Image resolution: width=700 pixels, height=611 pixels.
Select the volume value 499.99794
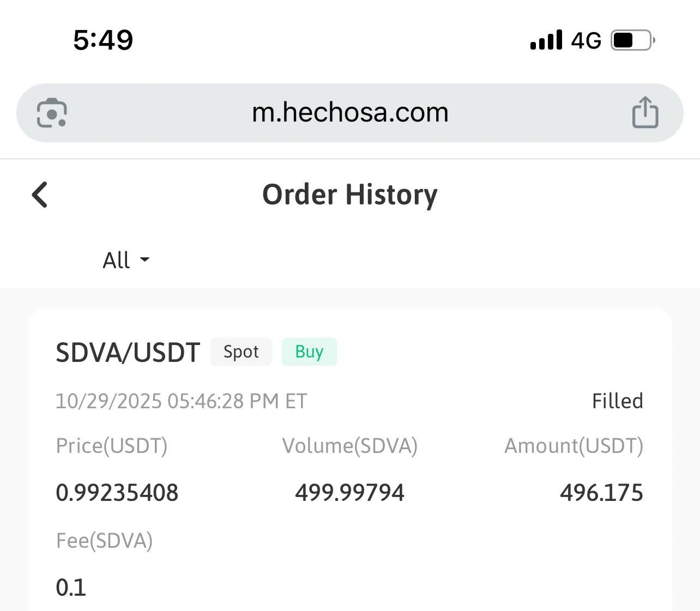point(349,493)
